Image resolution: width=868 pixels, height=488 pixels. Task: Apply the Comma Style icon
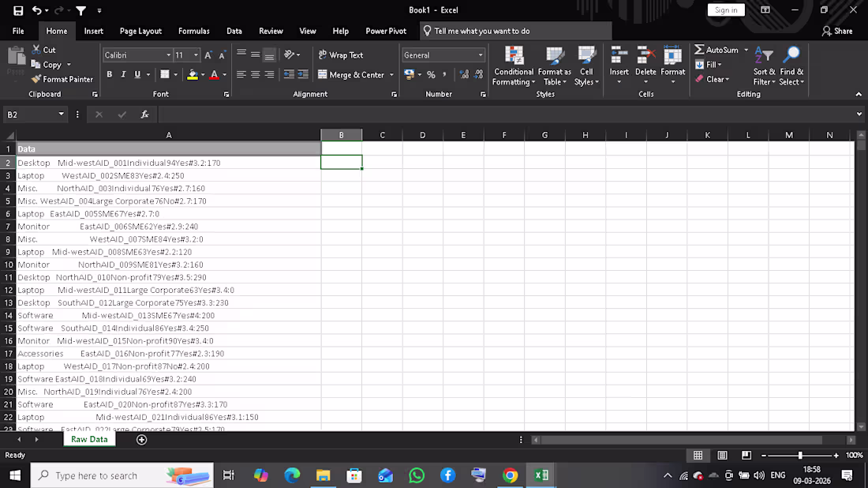444,74
